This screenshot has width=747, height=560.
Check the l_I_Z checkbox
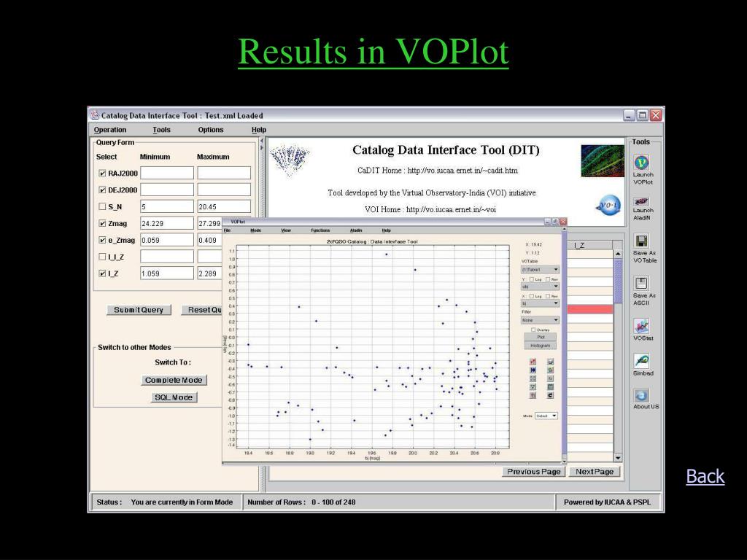point(102,257)
